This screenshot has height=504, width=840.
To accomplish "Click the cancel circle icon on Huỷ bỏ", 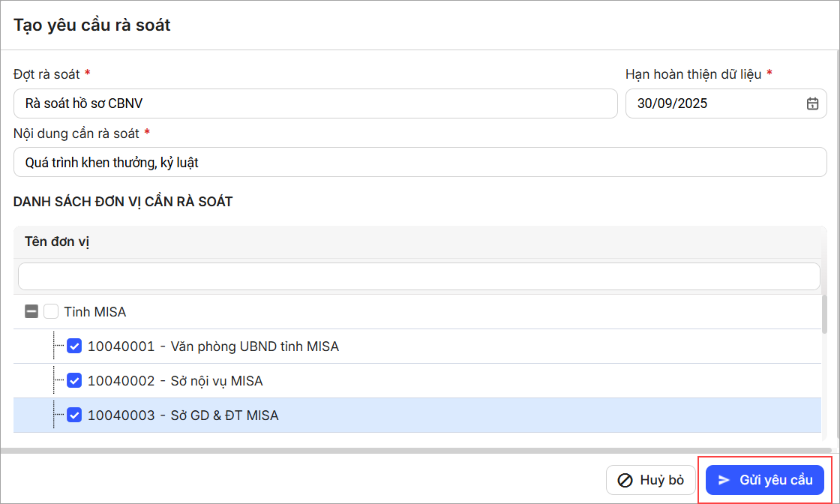I will coord(624,480).
